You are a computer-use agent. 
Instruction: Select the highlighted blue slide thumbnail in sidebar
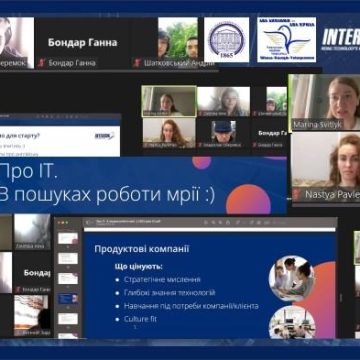pos(68,298)
